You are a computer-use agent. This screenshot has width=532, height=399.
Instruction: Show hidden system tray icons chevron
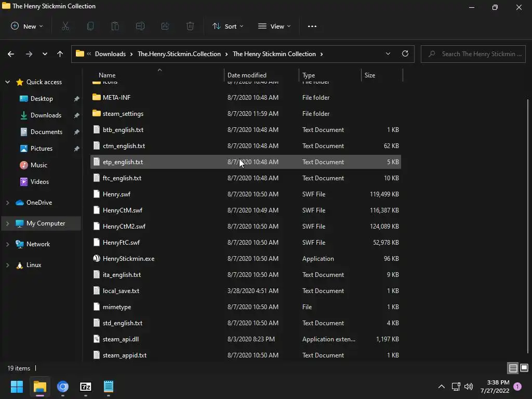click(x=442, y=387)
